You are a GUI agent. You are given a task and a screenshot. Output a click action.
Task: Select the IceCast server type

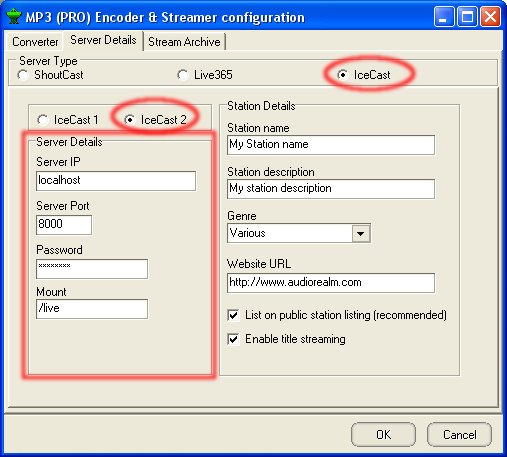342,75
